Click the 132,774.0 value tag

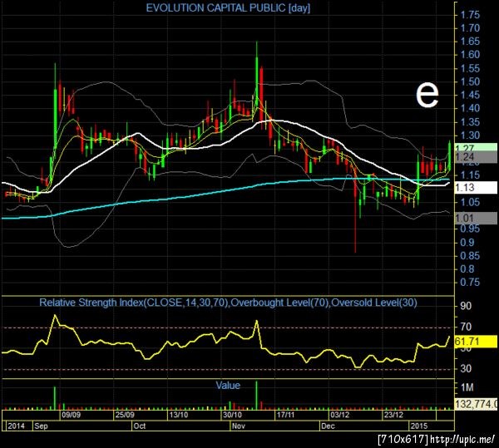pos(476,404)
